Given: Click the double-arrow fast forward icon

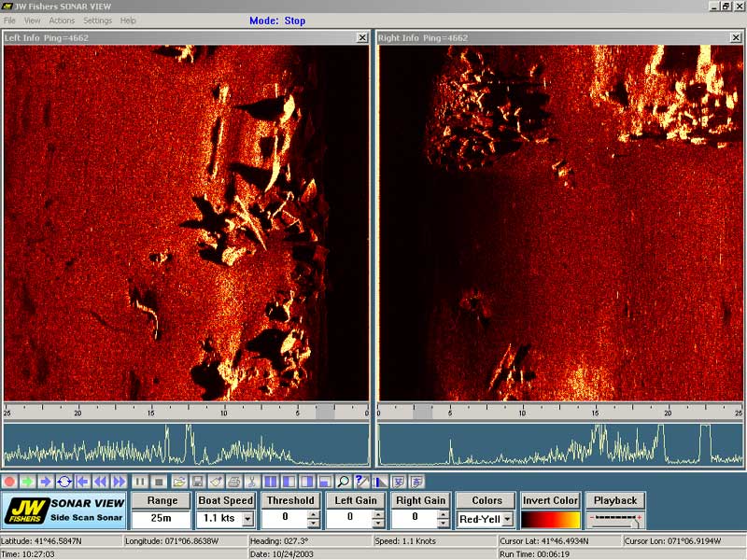Looking at the screenshot, I should tap(120, 482).
